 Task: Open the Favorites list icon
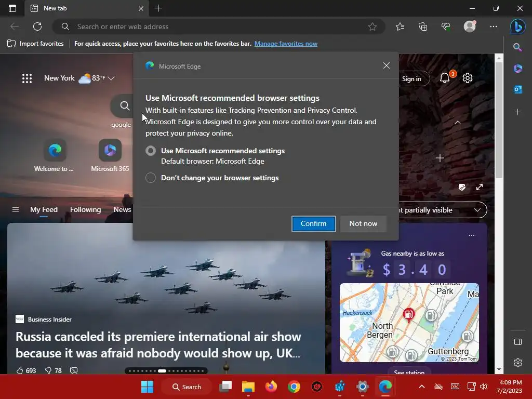400,26
